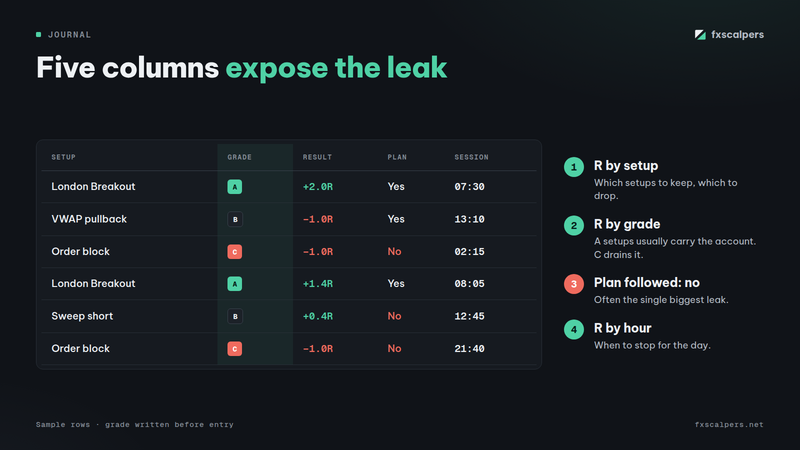Click the fxscalpers logo icon
800x450 pixels.
(700, 35)
